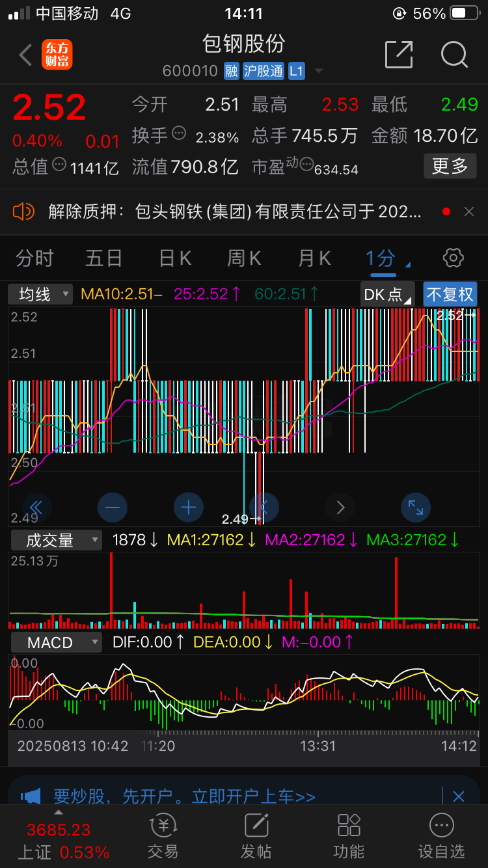488x868 pixels.
Task: Tap the megaphone icon in the ad banner
Action: click(31, 796)
